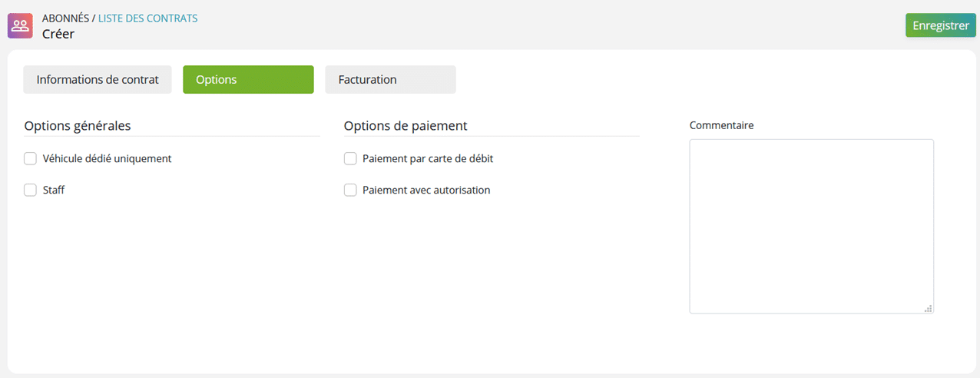Open the LISTE DES CONTRATS breadcrumb link

click(x=148, y=18)
